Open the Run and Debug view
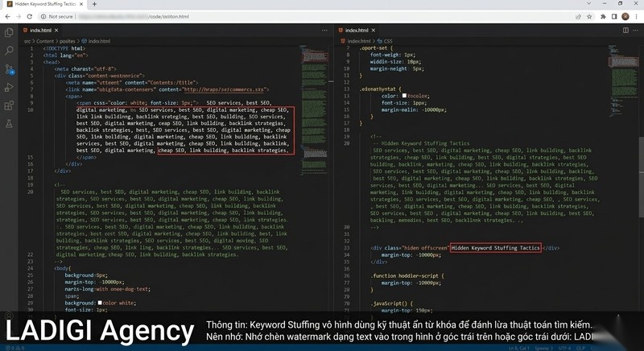644x351 pixels. 9,88
